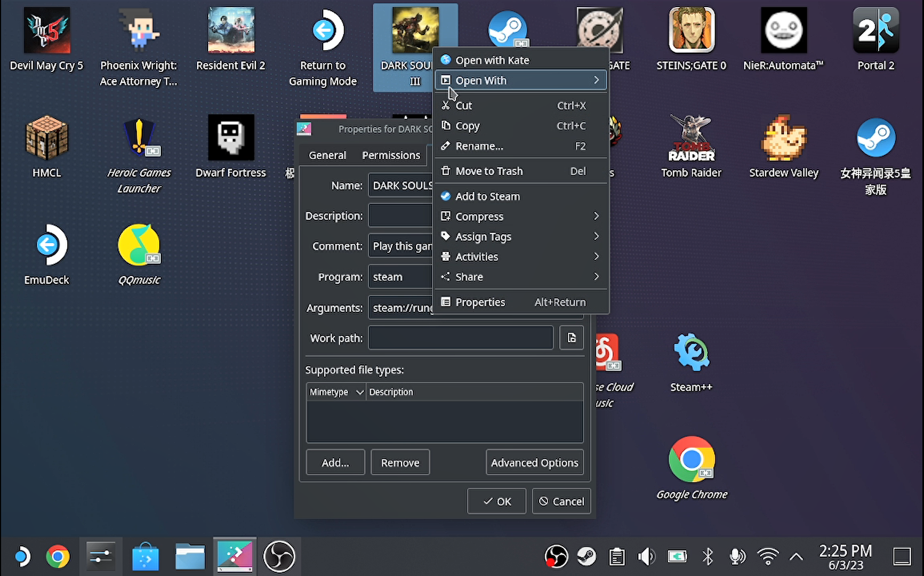Image resolution: width=924 pixels, height=576 pixels.
Task: Select the Portal 2 desktop icon
Action: (x=876, y=31)
